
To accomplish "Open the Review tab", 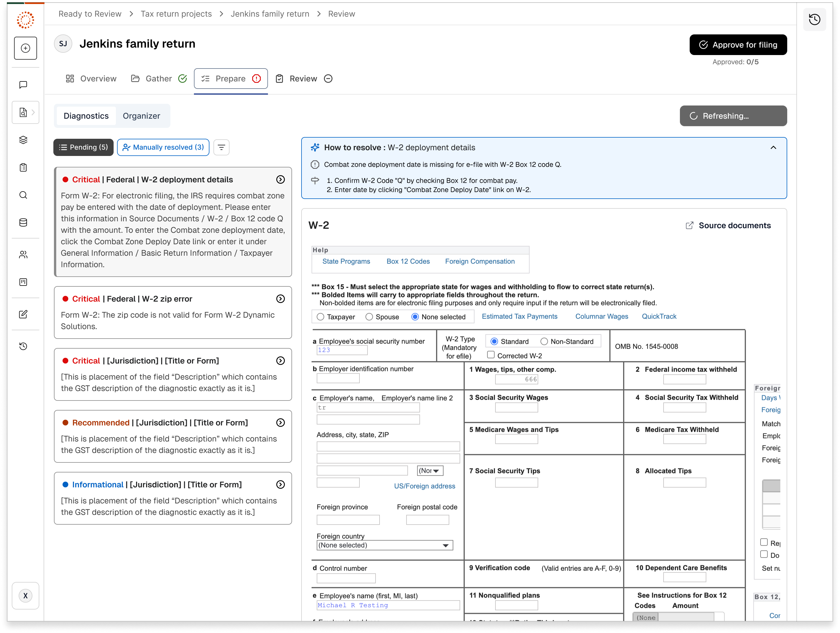I will pos(303,79).
